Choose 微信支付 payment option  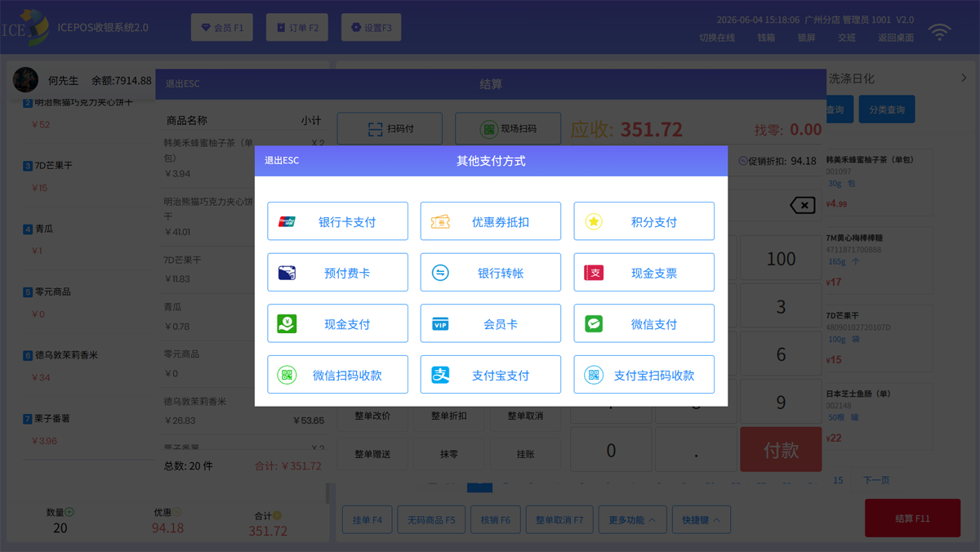coord(644,323)
